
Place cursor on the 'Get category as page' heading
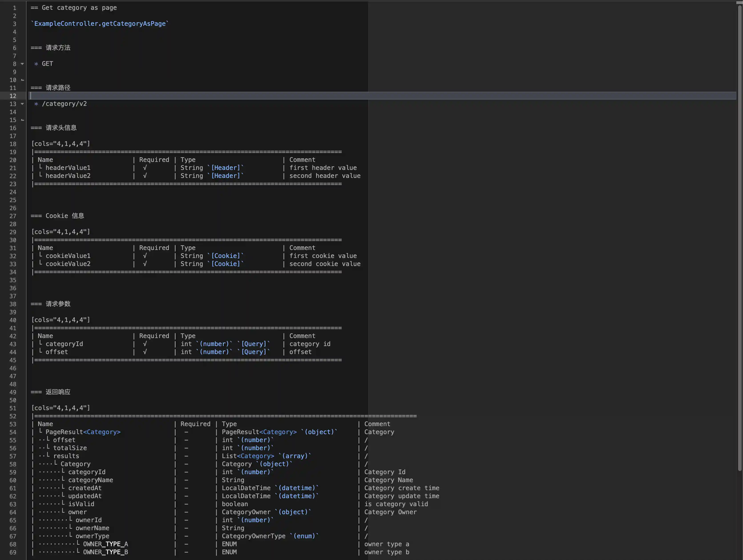tap(79, 8)
